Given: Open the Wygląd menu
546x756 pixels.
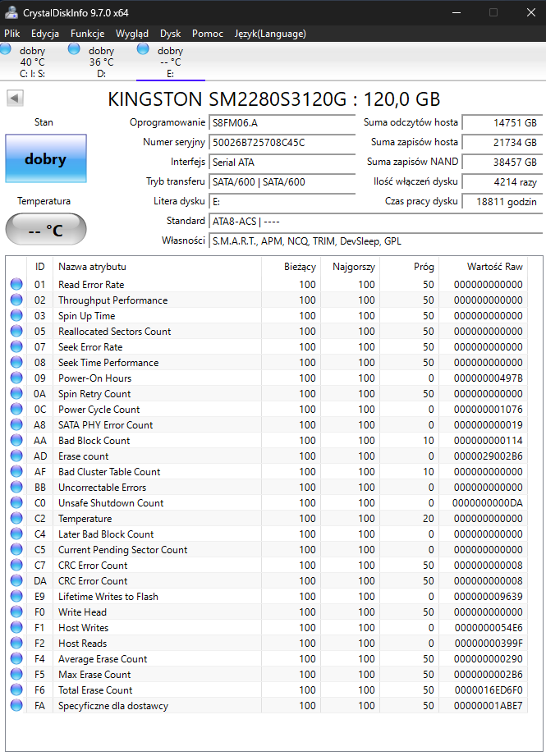Looking at the screenshot, I should 132,34.
